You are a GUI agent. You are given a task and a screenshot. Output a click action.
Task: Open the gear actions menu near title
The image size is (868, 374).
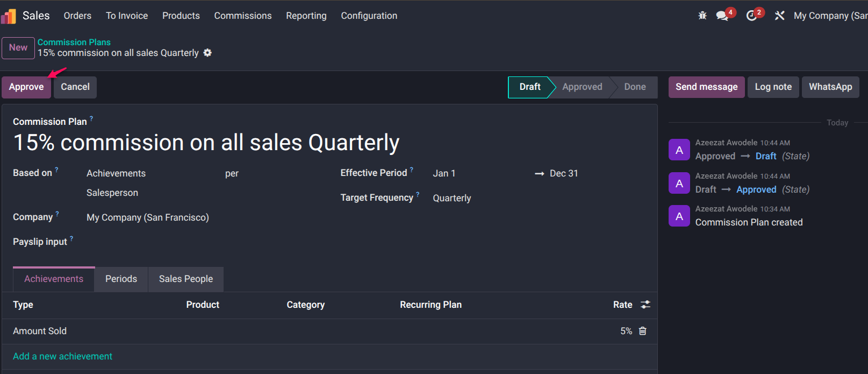207,53
